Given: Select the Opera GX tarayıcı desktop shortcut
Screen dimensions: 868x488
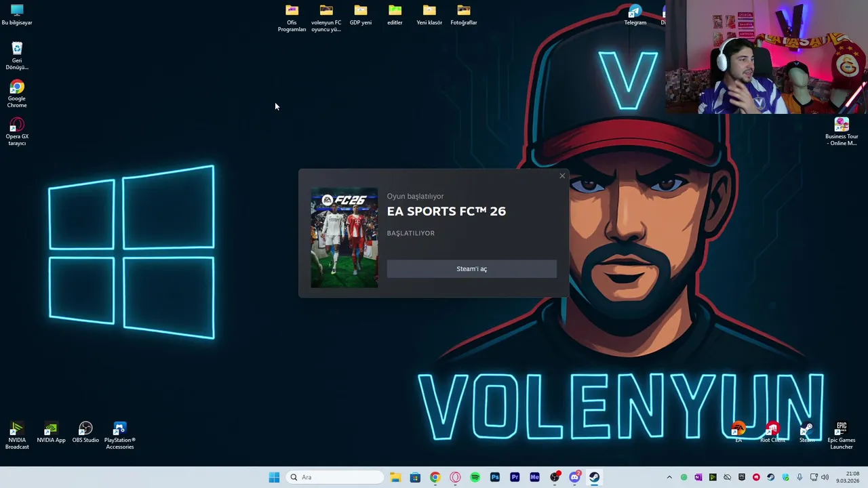Looking at the screenshot, I should pyautogui.click(x=17, y=131).
